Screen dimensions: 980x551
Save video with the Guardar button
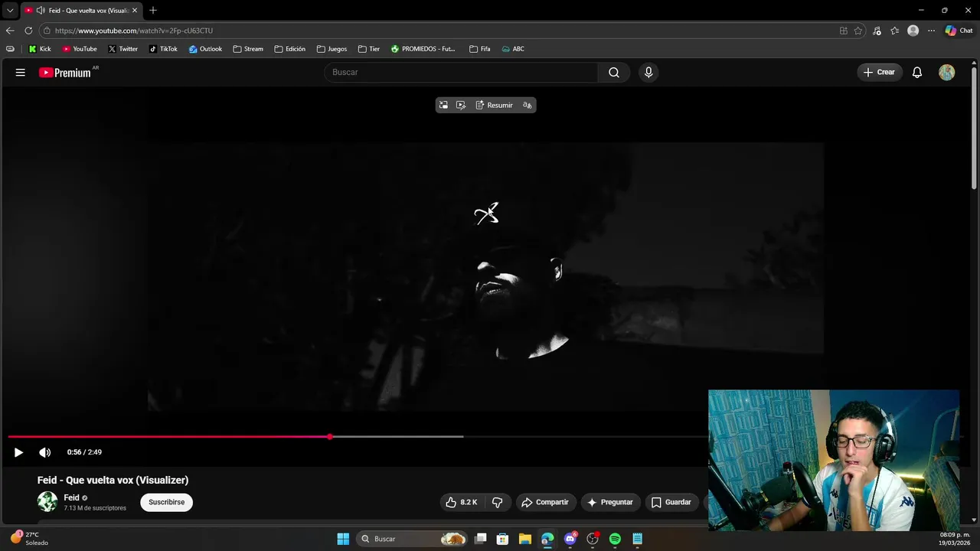[671, 502]
